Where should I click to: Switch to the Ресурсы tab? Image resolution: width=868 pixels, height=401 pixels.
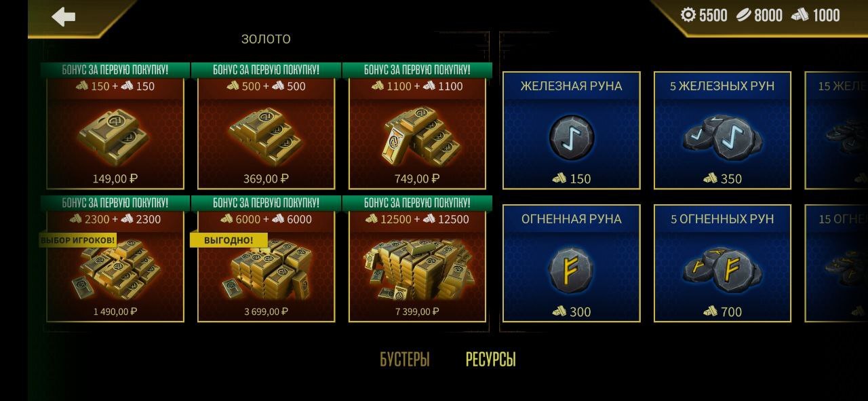click(x=491, y=360)
